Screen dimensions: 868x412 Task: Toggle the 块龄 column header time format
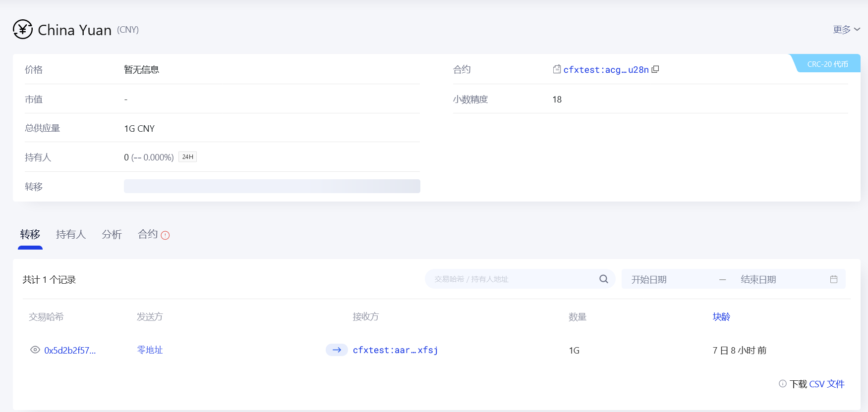[x=721, y=317]
